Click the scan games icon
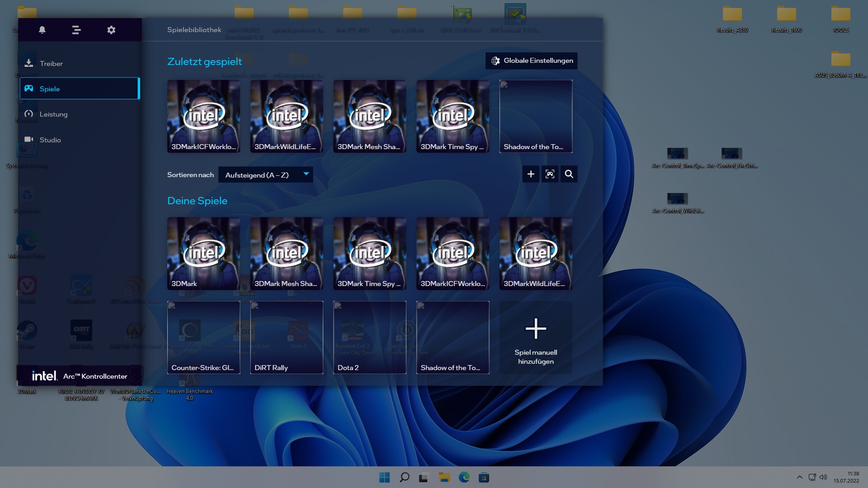The image size is (868, 488). pos(550,174)
